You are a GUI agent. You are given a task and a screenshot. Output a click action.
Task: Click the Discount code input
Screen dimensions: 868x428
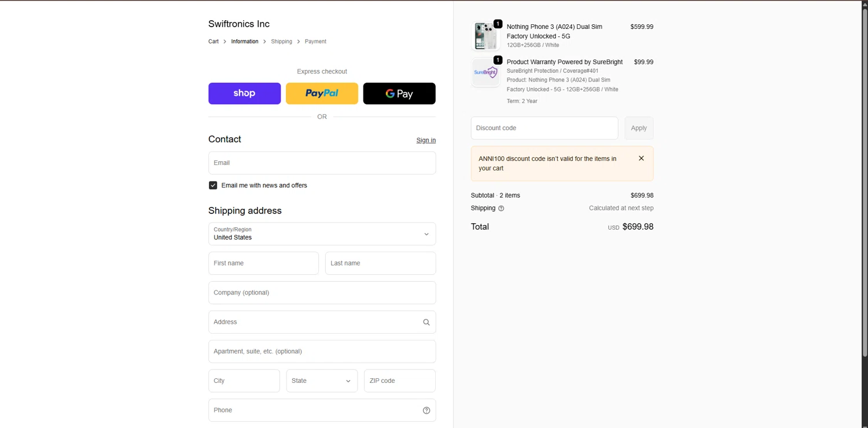point(544,128)
